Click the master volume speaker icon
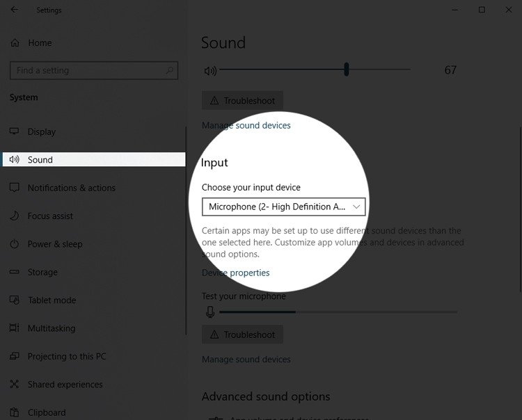The width and height of the screenshot is (522, 420). pyautogui.click(x=210, y=70)
